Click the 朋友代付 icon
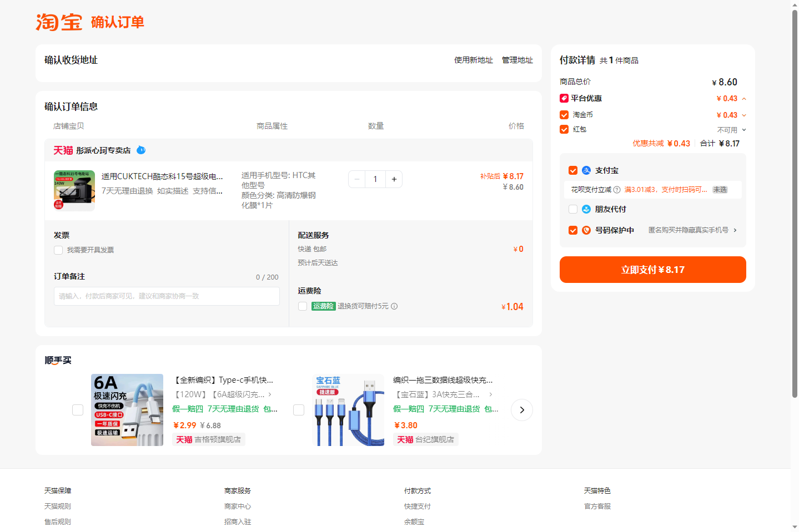The height and width of the screenshot is (532, 799). click(x=586, y=209)
